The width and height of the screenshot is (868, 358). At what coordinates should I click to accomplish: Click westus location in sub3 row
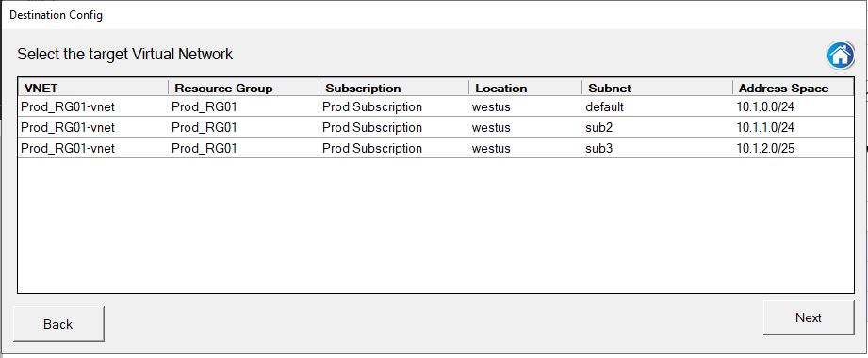(x=491, y=148)
